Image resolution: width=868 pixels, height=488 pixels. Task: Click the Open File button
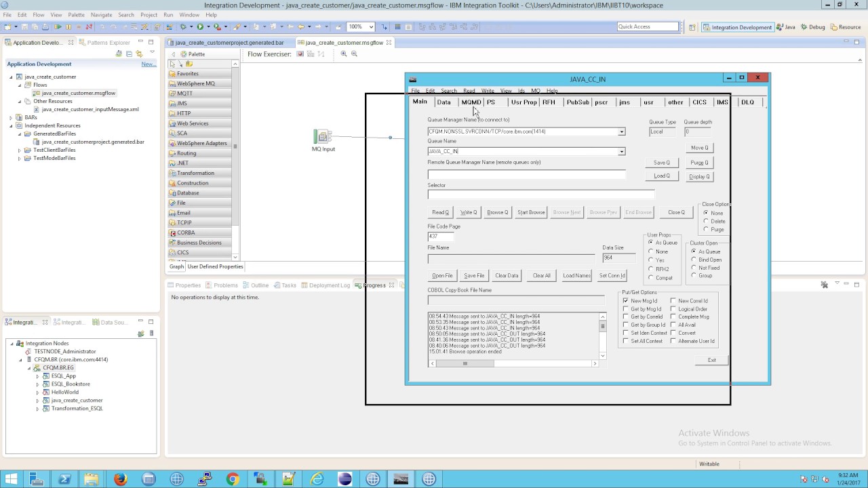point(442,275)
